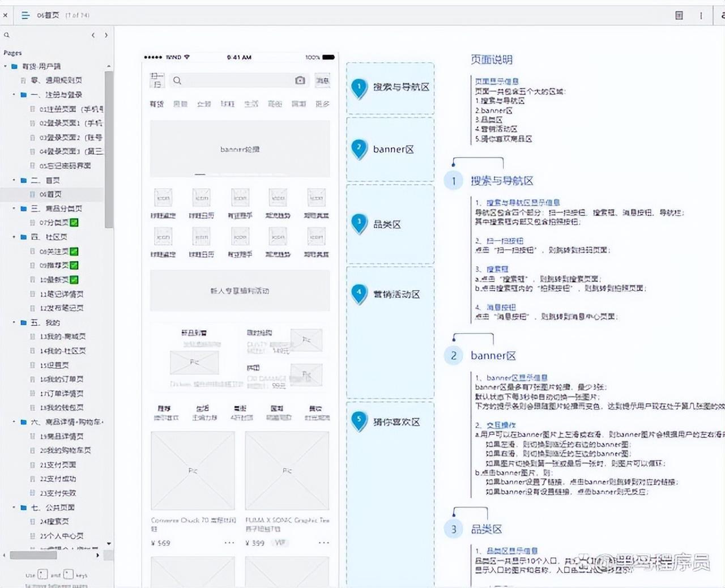Screen dimensions: 725x588
Task: Open page 22支付成功
Action: click(57, 479)
